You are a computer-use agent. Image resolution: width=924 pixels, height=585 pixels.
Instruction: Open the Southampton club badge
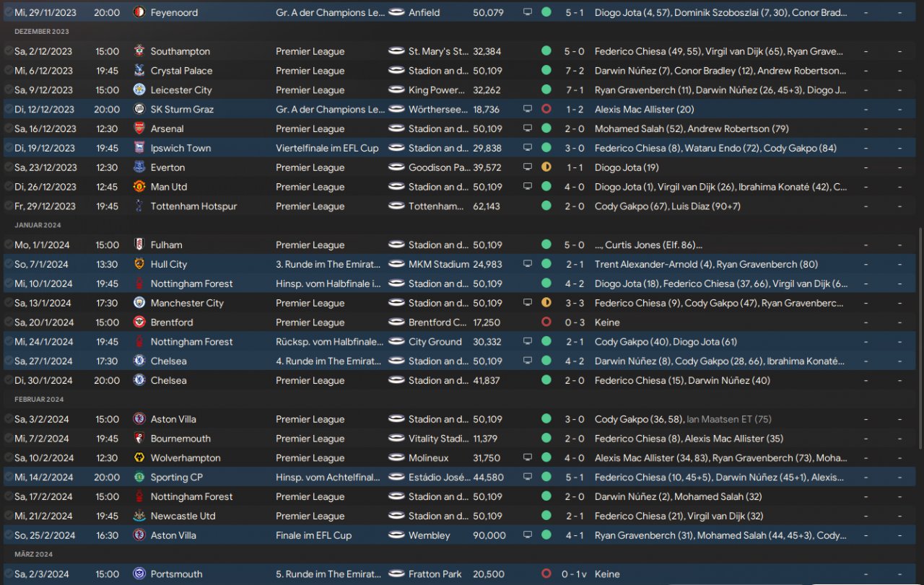pos(139,51)
